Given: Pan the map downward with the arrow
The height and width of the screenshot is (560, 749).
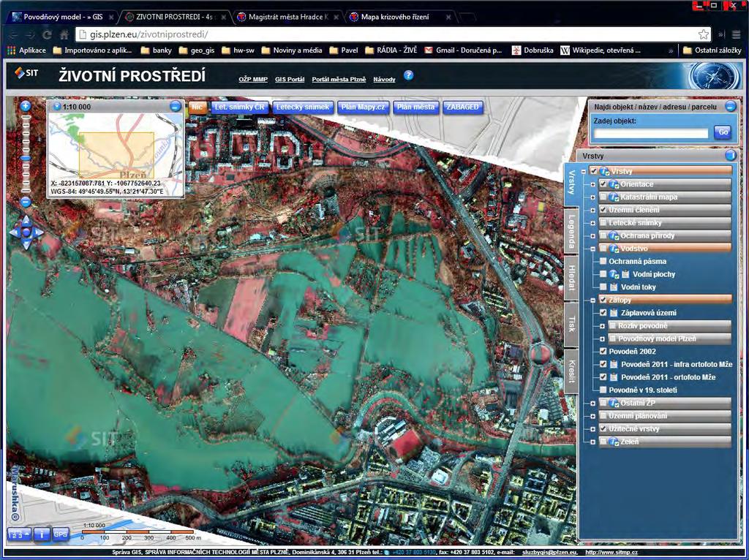Looking at the screenshot, I should 26,244.
